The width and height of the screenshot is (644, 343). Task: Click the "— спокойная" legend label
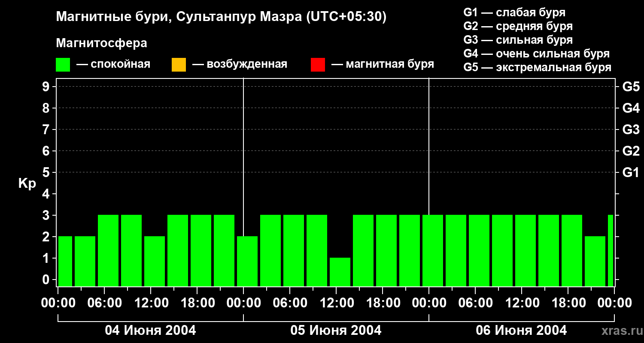tap(113, 64)
